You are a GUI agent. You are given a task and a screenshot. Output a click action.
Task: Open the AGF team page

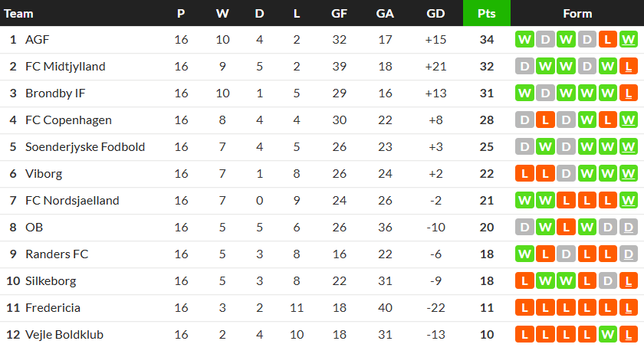pyautogui.click(x=37, y=40)
